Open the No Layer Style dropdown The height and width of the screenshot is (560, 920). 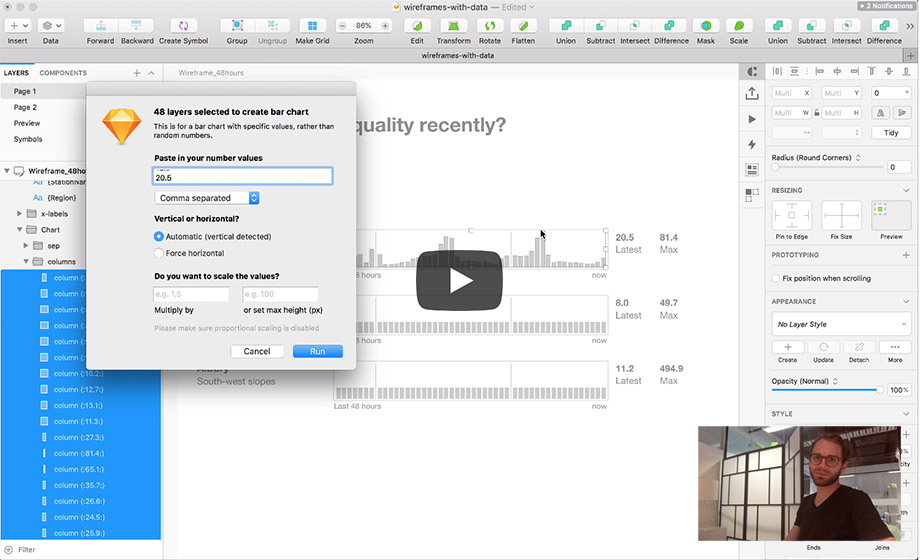point(840,324)
